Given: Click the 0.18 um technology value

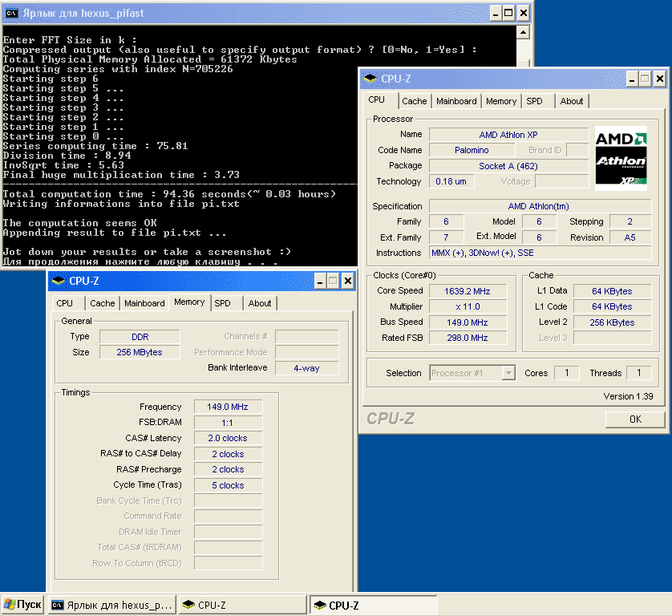Looking at the screenshot, I should click(x=451, y=181).
